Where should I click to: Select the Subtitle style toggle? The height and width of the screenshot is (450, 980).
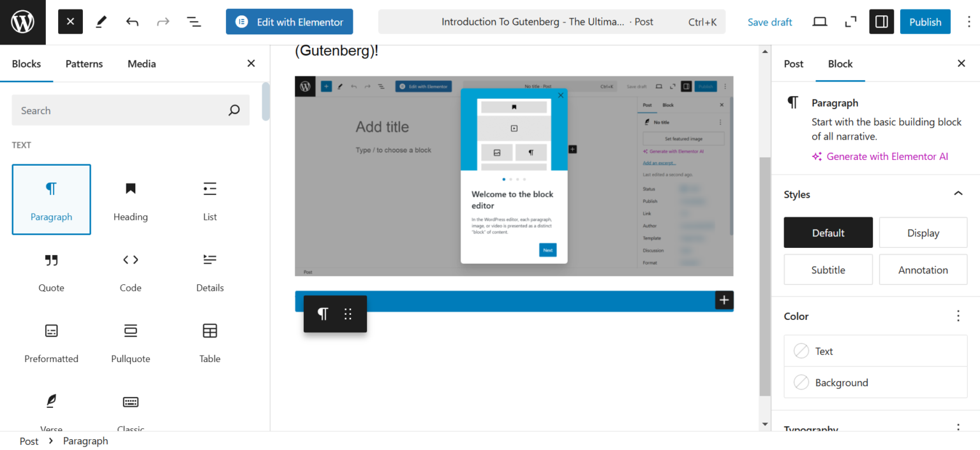coord(828,269)
